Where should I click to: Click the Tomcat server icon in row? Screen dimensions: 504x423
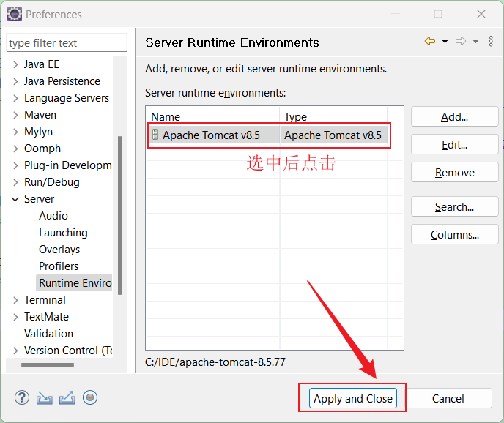coord(155,135)
